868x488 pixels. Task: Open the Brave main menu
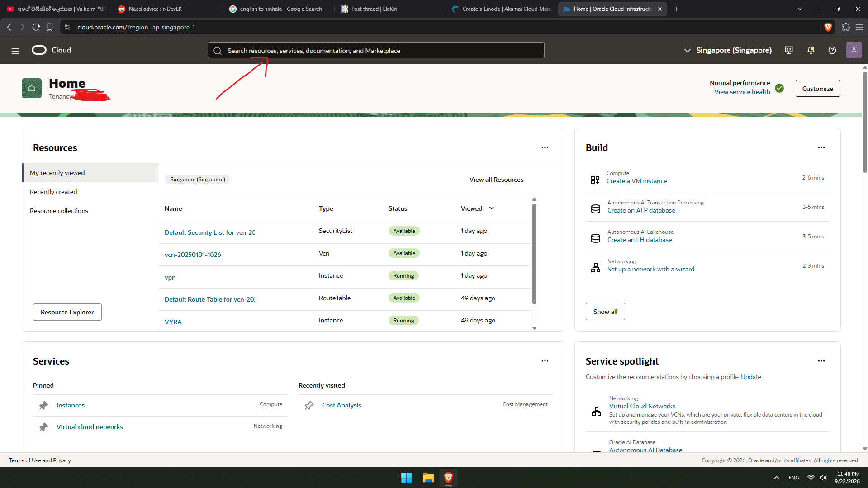pyautogui.click(x=859, y=27)
